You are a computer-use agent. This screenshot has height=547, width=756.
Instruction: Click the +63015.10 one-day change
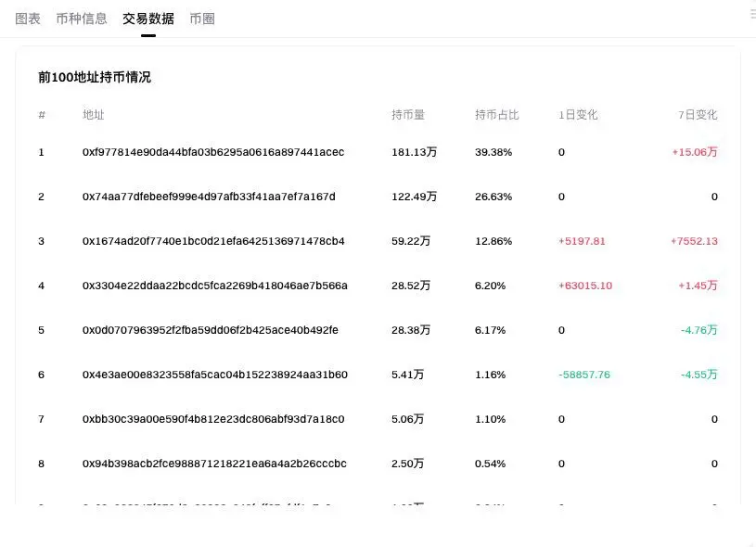point(585,286)
